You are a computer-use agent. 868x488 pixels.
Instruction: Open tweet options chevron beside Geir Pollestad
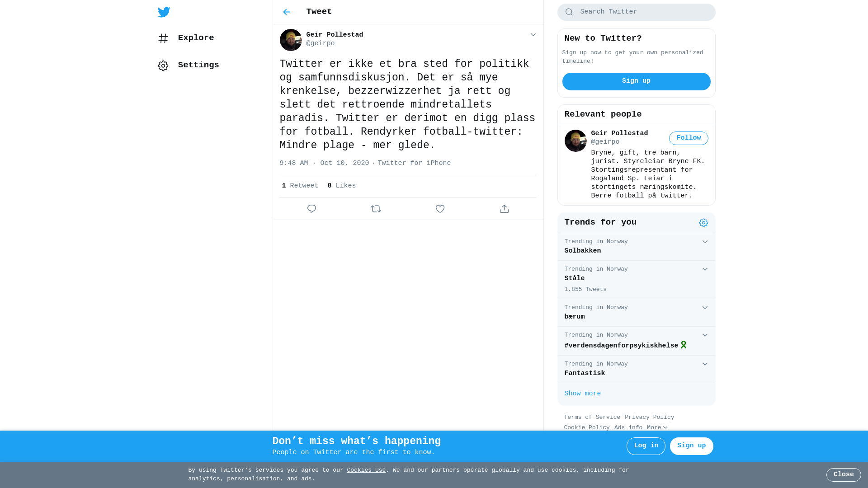pyautogui.click(x=533, y=35)
